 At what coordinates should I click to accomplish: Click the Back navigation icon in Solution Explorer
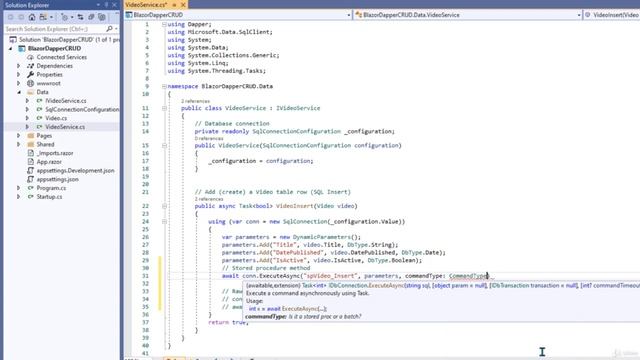click(11, 17)
